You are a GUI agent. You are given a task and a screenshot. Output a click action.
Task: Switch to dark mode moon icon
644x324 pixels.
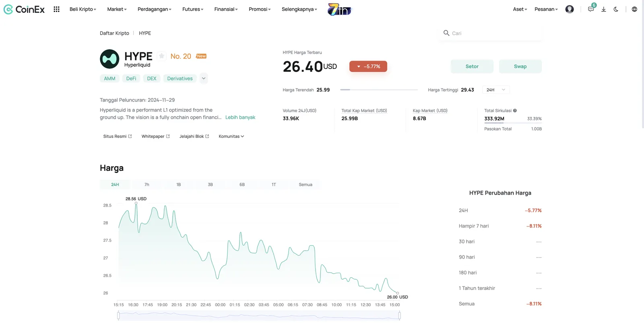click(616, 9)
